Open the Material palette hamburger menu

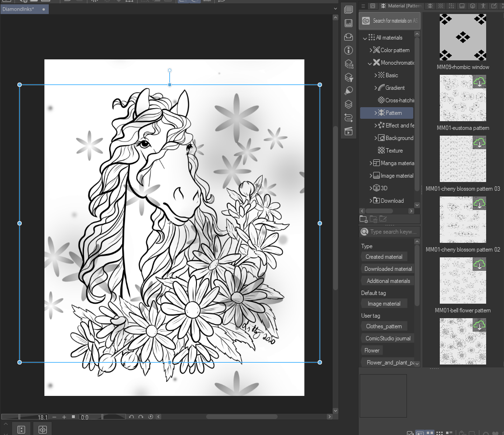pos(363,6)
